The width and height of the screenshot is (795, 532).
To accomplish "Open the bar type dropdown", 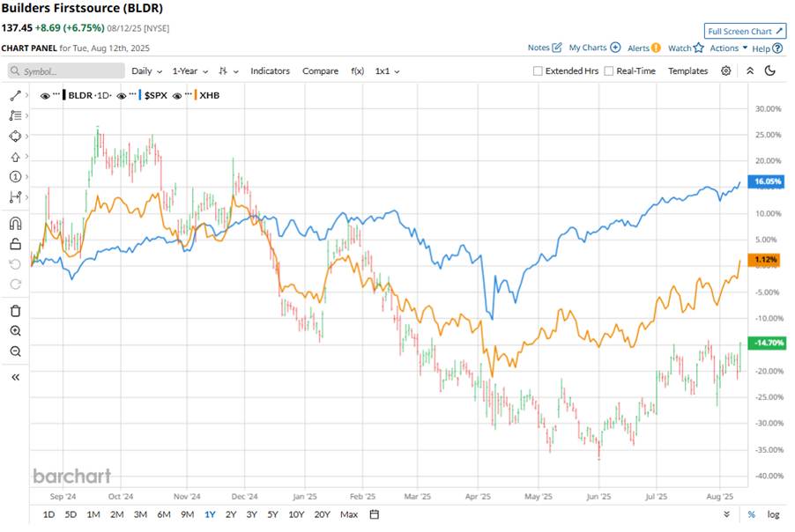I will tap(228, 71).
